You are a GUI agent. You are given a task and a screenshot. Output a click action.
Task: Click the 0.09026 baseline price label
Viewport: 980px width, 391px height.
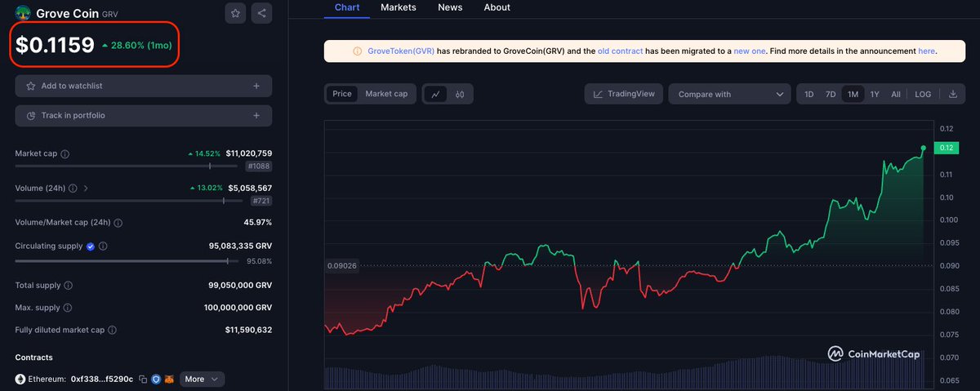click(341, 265)
